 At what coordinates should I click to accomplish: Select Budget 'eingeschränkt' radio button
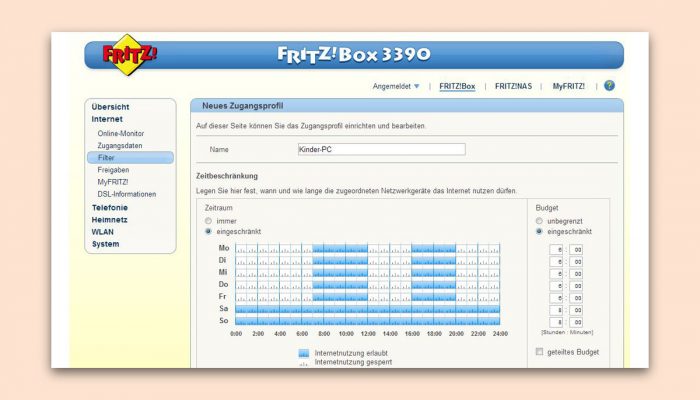pyautogui.click(x=539, y=231)
